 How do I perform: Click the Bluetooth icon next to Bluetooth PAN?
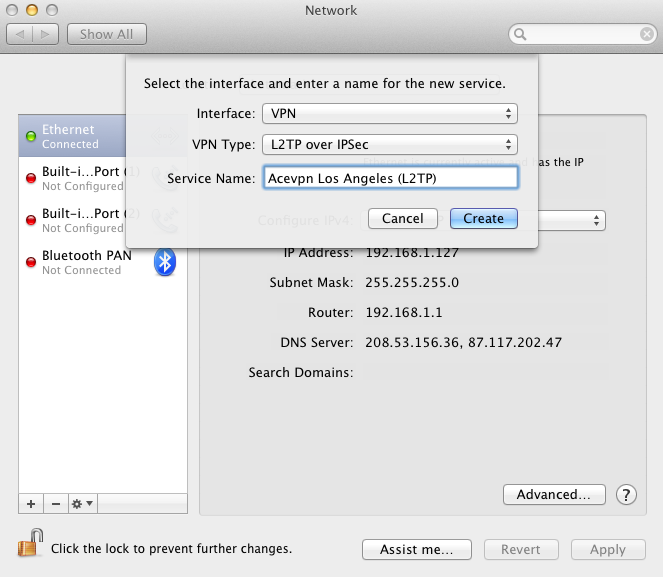[x=165, y=262]
